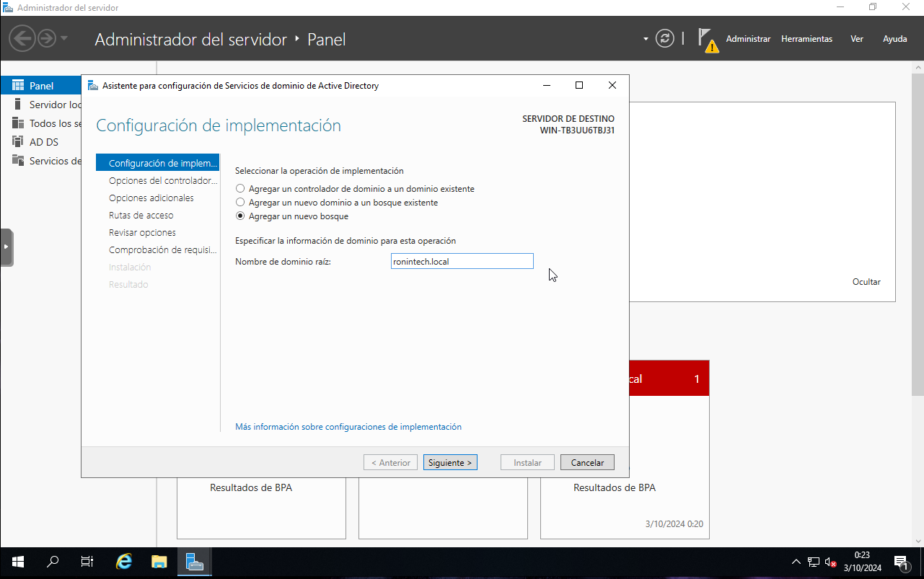Click the back navigation arrow in Server Manager
This screenshot has width=924, height=579.
22,38
